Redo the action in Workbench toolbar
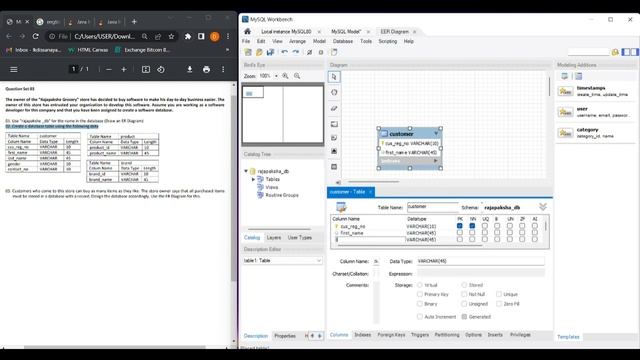Image resolution: width=640 pixels, height=360 pixels. (x=296, y=52)
